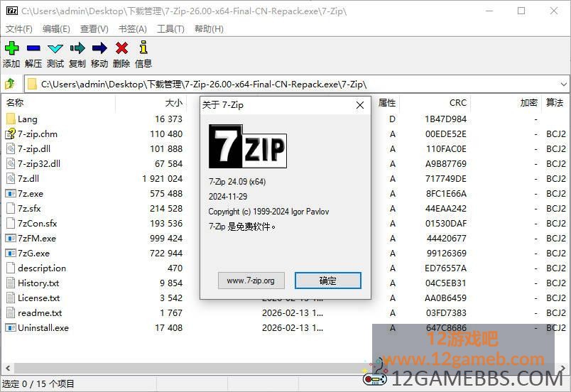The image size is (571, 392).
Task: Select the 7zFM.exe application icon
Action: tap(11, 238)
